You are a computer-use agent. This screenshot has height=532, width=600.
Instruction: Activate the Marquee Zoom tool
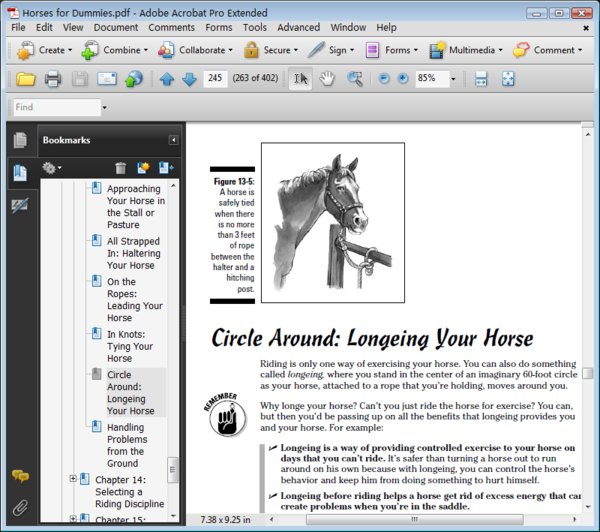coord(354,79)
